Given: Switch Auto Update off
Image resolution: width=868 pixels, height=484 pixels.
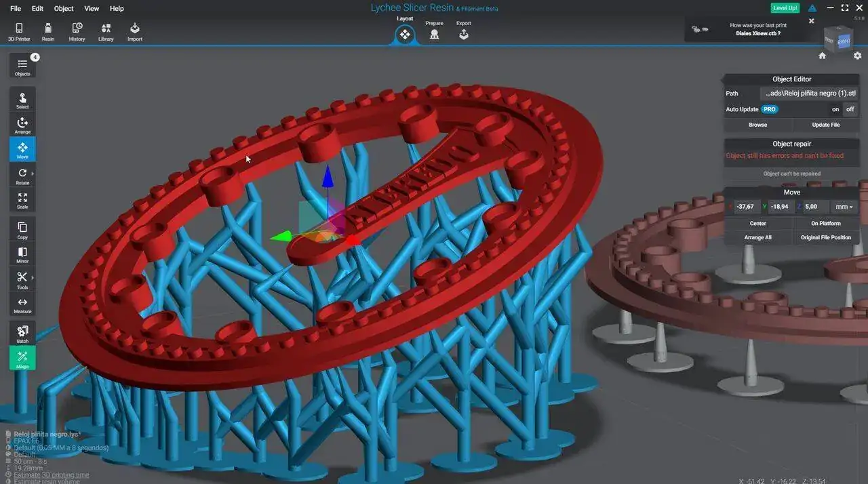Looking at the screenshot, I should tap(850, 109).
